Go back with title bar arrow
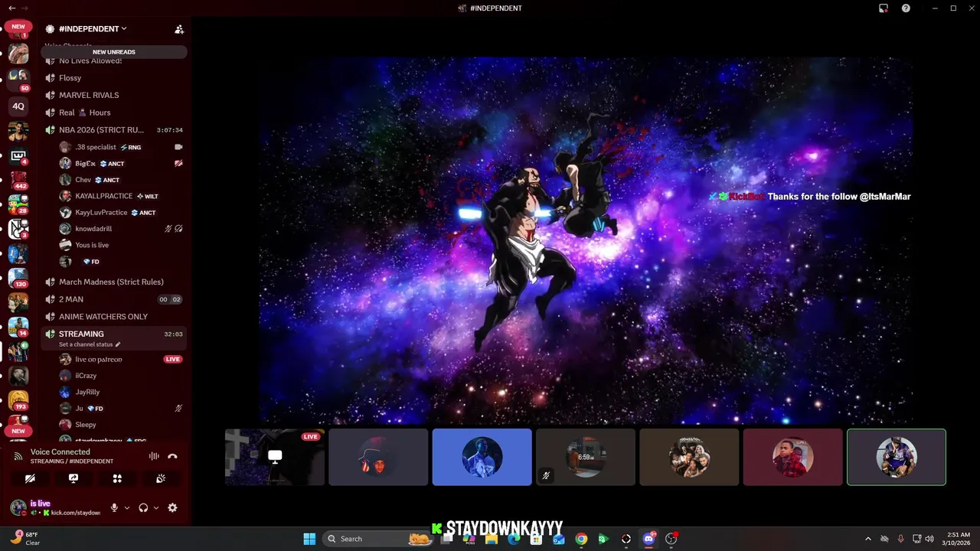 pyautogui.click(x=11, y=8)
